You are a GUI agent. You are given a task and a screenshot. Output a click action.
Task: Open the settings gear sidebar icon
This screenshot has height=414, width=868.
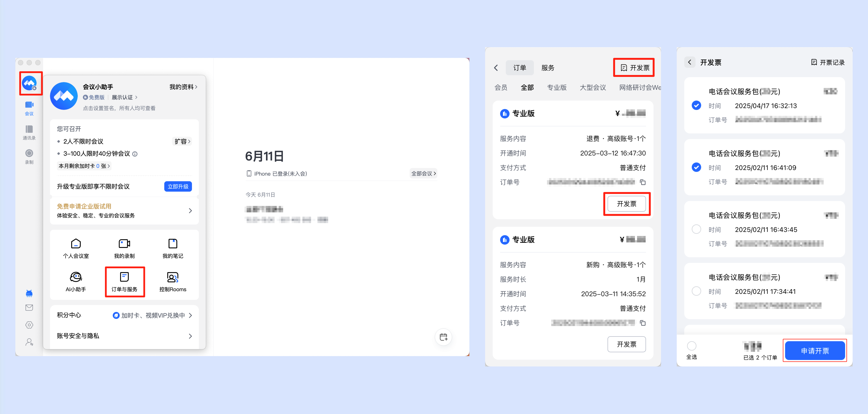[29, 325]
